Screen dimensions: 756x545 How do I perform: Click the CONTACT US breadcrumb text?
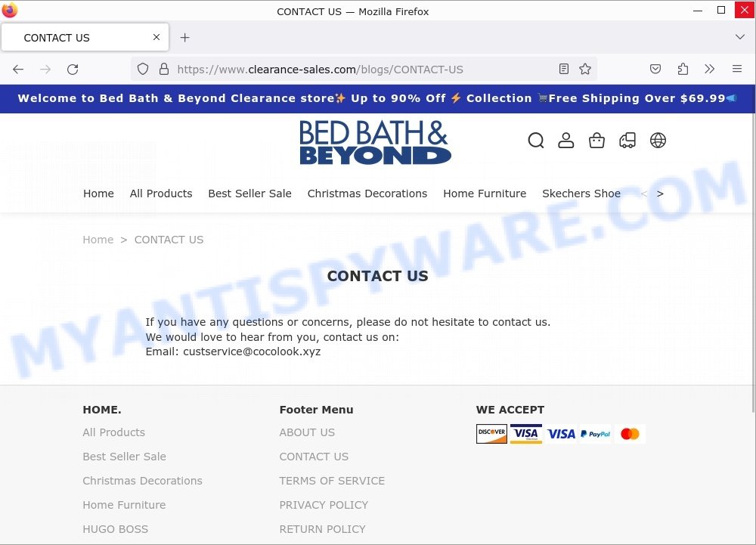click(169, 240)
